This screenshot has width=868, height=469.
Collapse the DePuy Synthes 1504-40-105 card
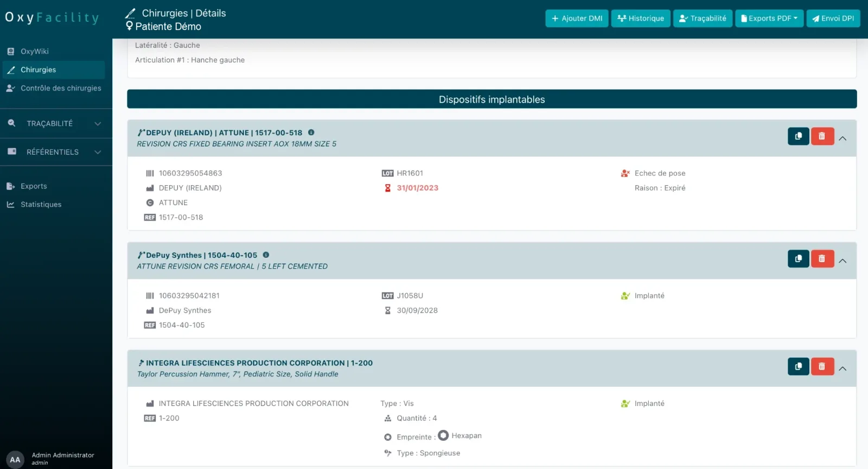[x=843, y=261]
